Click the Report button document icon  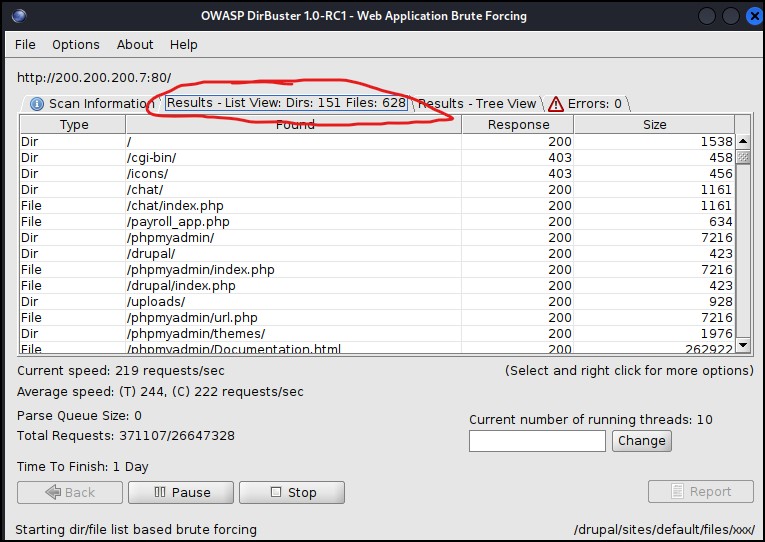pos(676,491)
